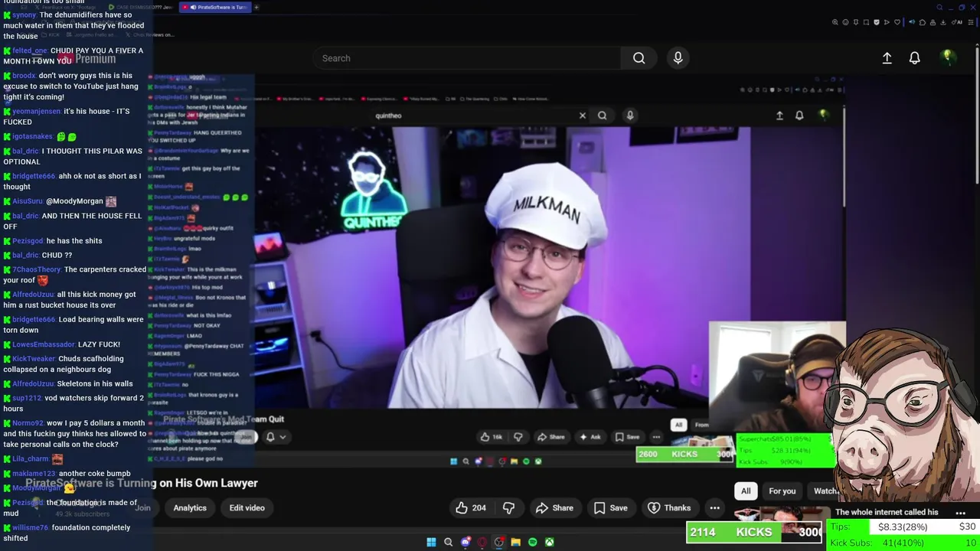980x551 pixels.
Task: Open a new browser tab with the plus
Action: tap(256, 7)
